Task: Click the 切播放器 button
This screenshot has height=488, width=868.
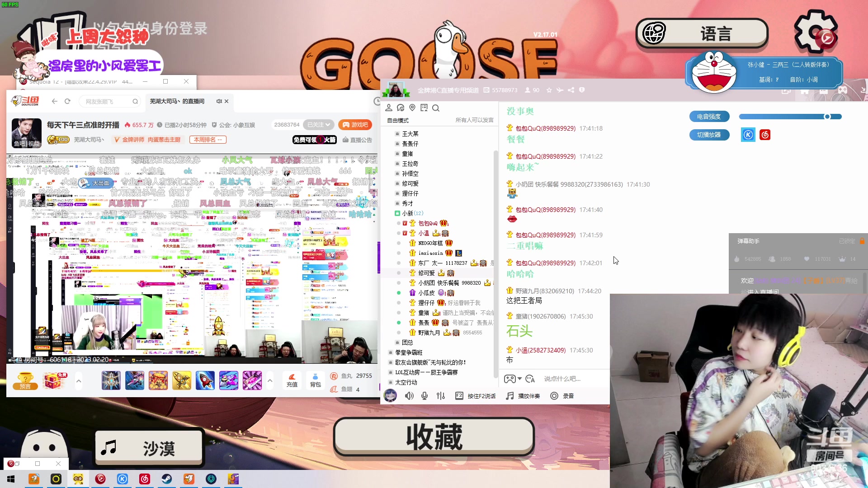Action: (x=709, y=135)
